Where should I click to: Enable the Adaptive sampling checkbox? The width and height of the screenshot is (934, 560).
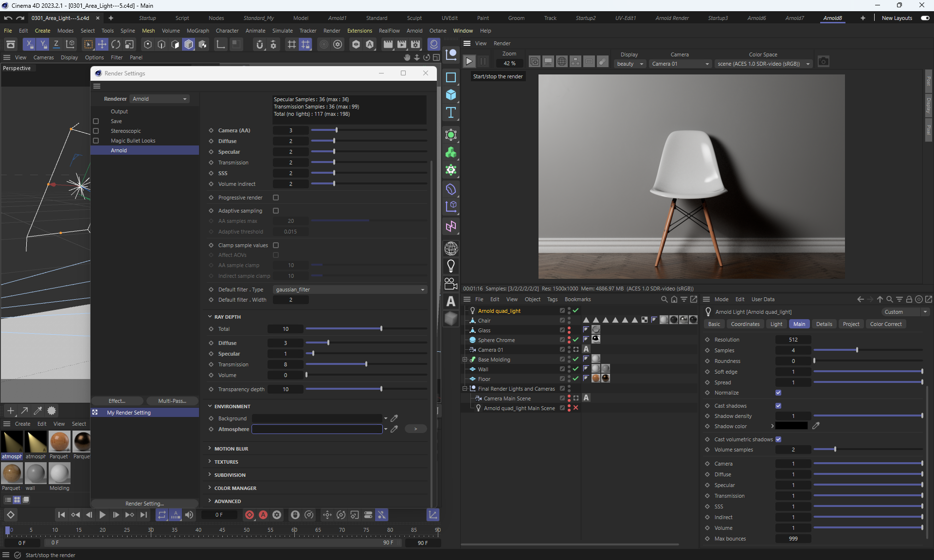276,211
